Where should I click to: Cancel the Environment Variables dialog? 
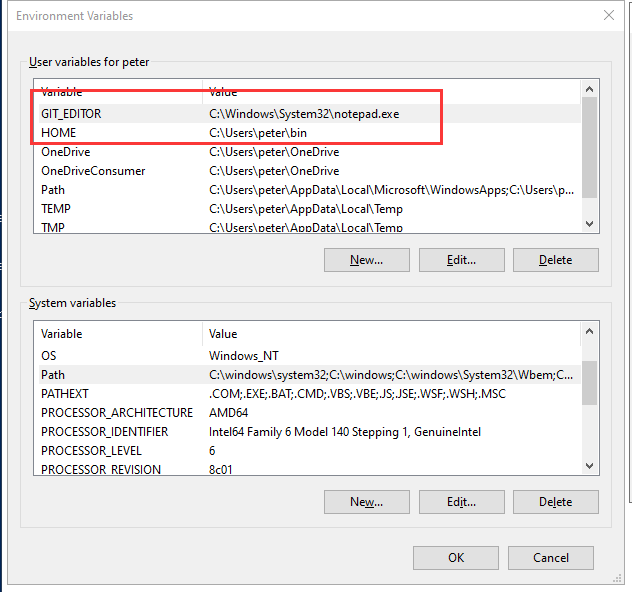click(x=550, y=557)
